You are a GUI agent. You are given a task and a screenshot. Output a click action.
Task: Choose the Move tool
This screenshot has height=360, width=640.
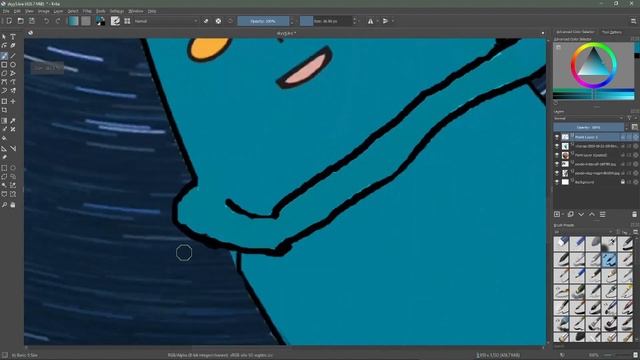(x=13, y=101)
